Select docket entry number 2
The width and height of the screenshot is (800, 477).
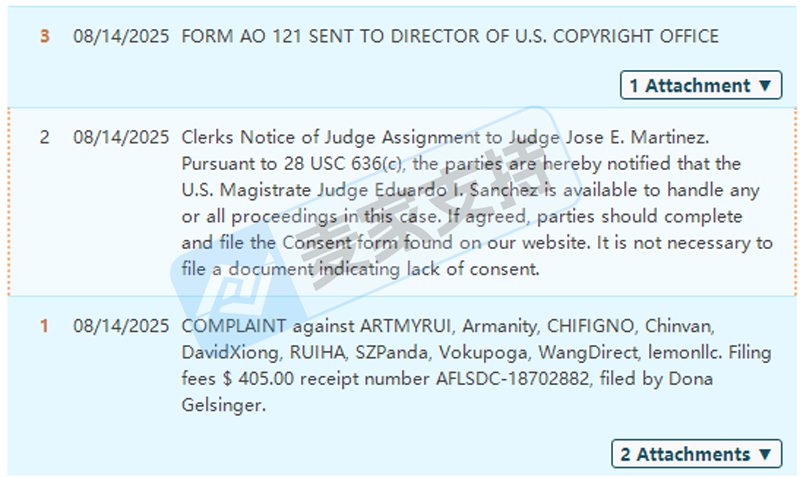pos(45,137)
